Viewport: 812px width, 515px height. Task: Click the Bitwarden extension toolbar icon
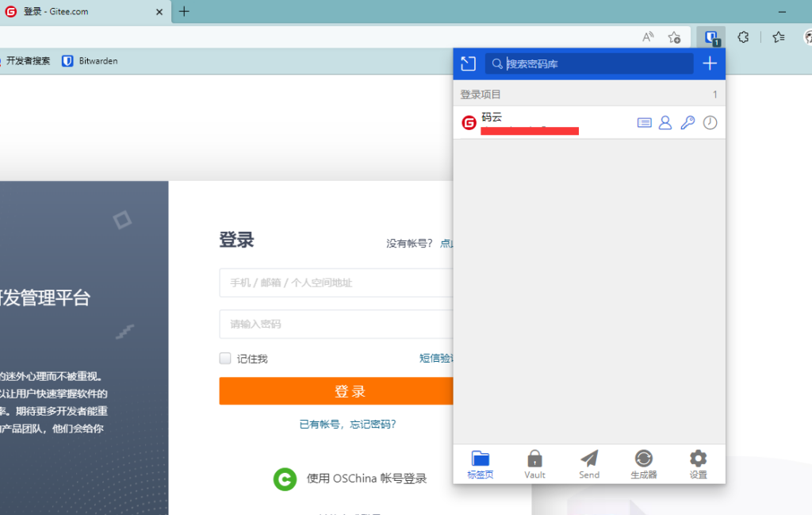pos(711,37)
